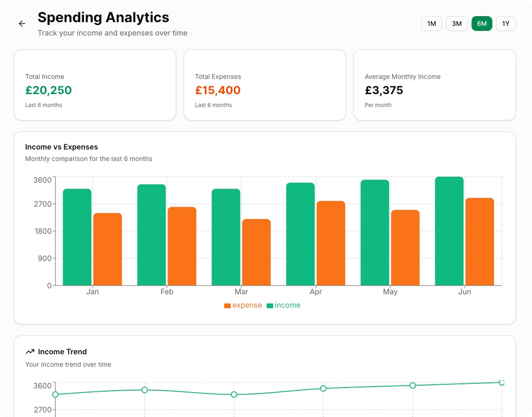This screenshot has height=417, width=532.
Task: Select the 6M time range
Action: pyautogui.click(x=481, y=24)
